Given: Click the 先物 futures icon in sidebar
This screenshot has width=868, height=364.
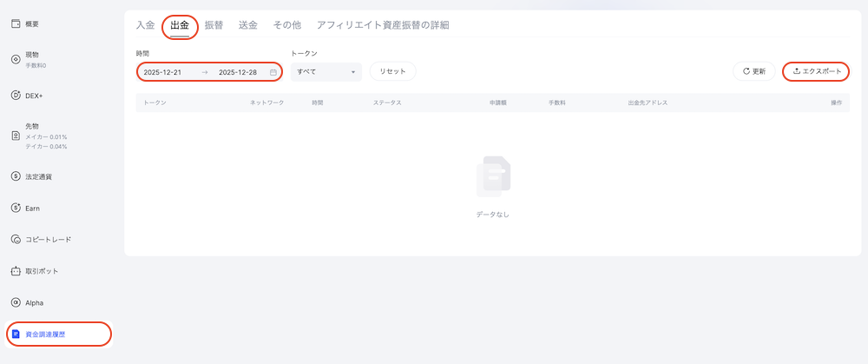Looking at the screenshot, I should click(x=16, y=136).
